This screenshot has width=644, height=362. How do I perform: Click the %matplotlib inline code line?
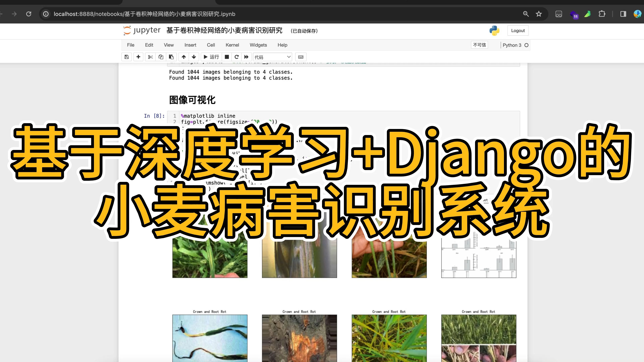(208, 116)
